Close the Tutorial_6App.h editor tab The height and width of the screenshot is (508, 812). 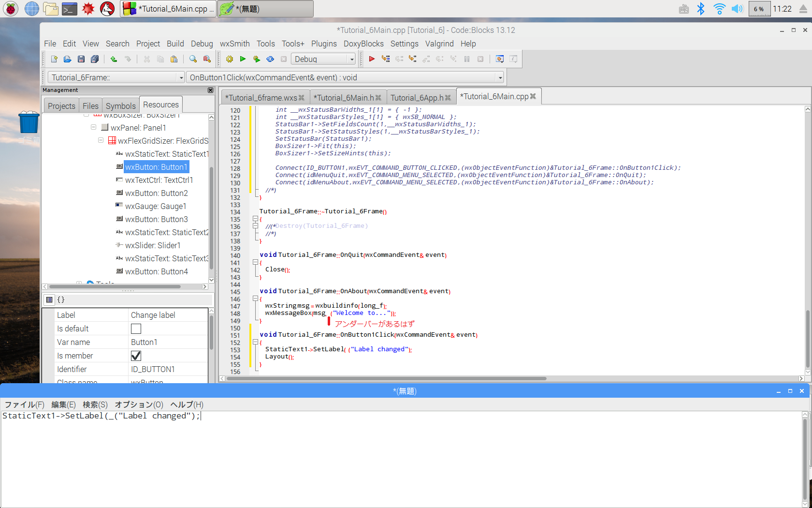[448, 98]
